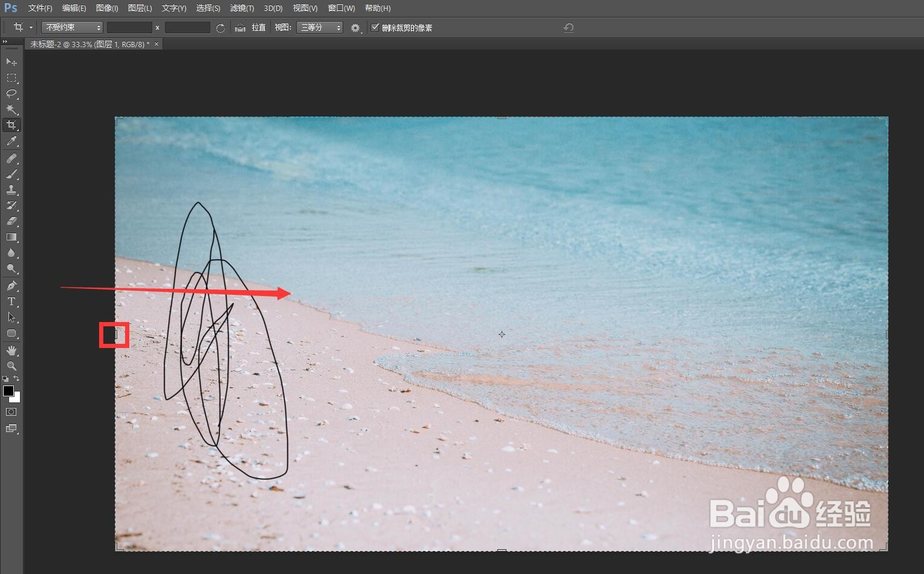Open the 图层(L) menu

click(140, 8)
